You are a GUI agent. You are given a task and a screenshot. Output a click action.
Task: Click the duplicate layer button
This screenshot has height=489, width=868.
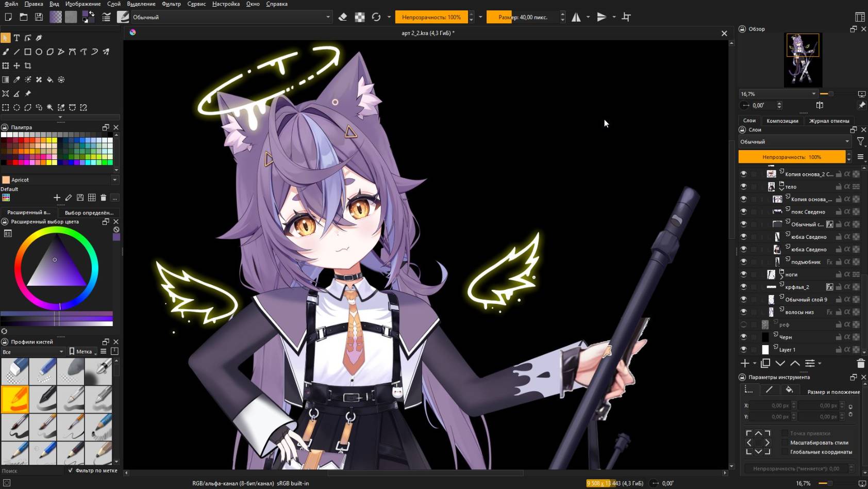point(765,364)
